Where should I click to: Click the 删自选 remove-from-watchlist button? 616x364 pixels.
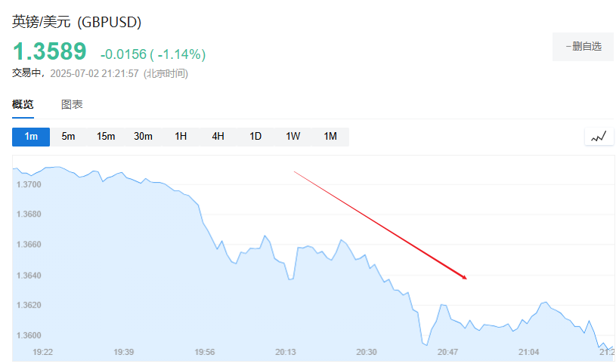pyautogui.click(x=583, y=47)
